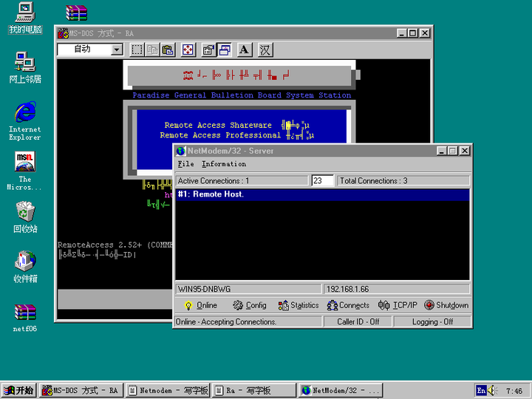The image size is (532, 399).
Task: Click the Font 'A' toolbar button
Action: pos(245,50)
